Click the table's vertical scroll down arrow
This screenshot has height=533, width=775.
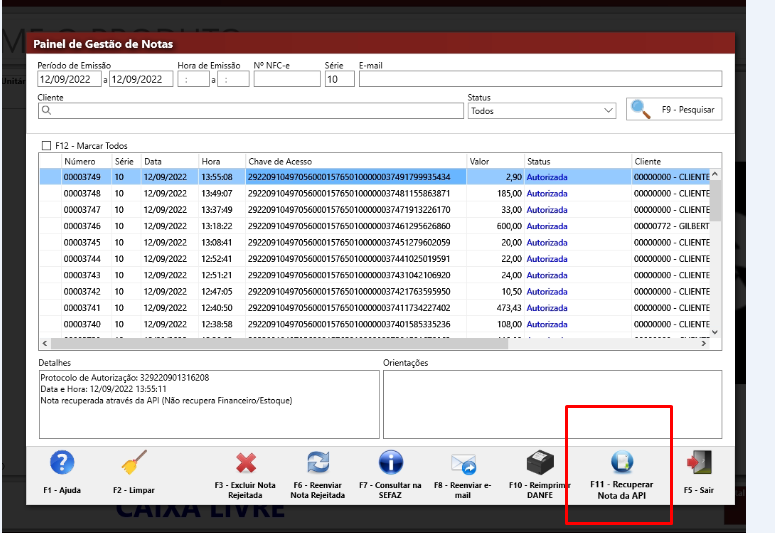point(715,332)
